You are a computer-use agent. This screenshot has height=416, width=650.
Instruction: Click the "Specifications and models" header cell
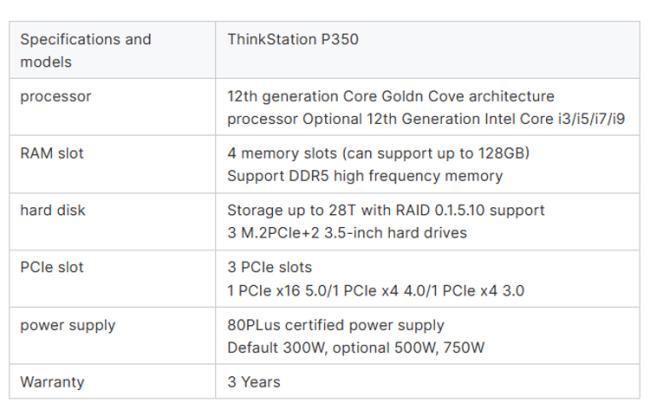(85, 50)
